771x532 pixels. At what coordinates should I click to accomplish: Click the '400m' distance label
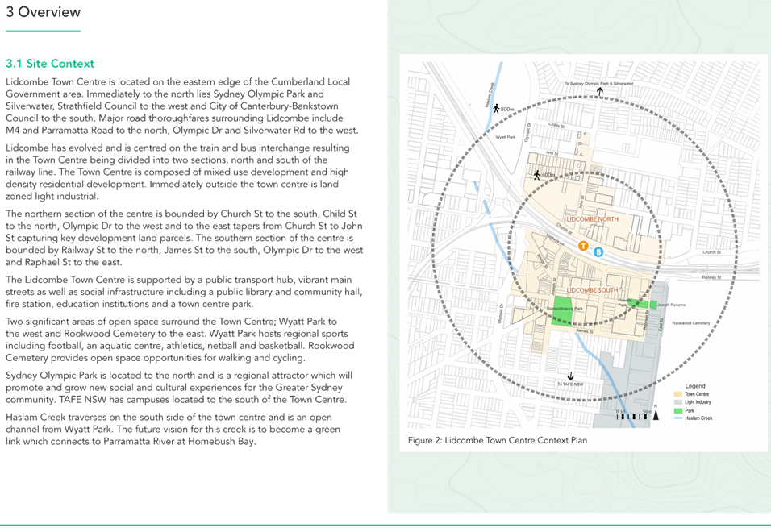tap(548, 176)
